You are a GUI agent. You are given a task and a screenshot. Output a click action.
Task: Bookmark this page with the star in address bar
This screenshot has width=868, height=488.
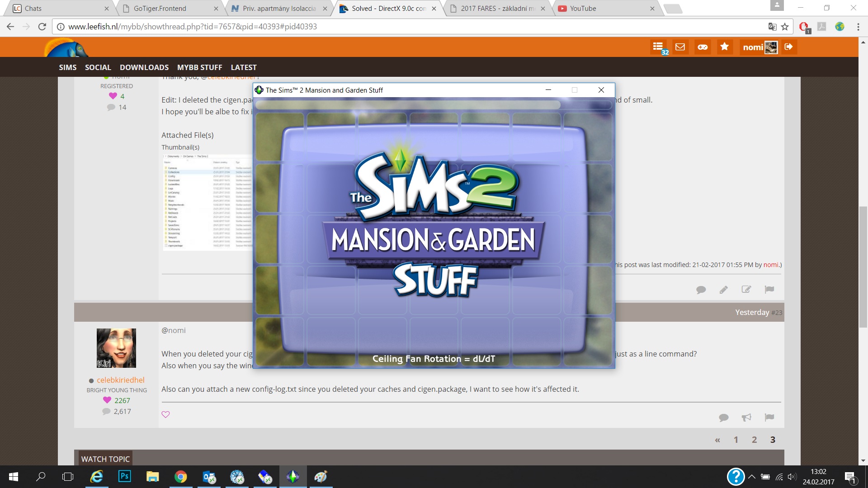click(x=785, y=27)
